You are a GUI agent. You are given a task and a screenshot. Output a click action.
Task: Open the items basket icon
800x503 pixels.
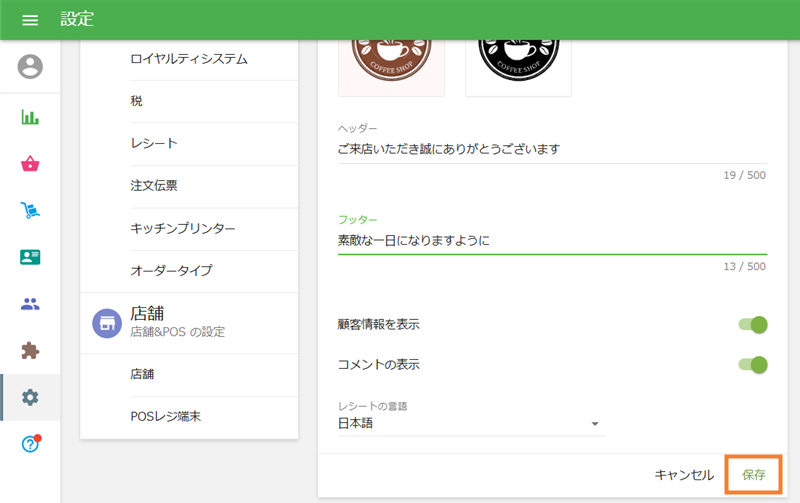tap(30, 164)
